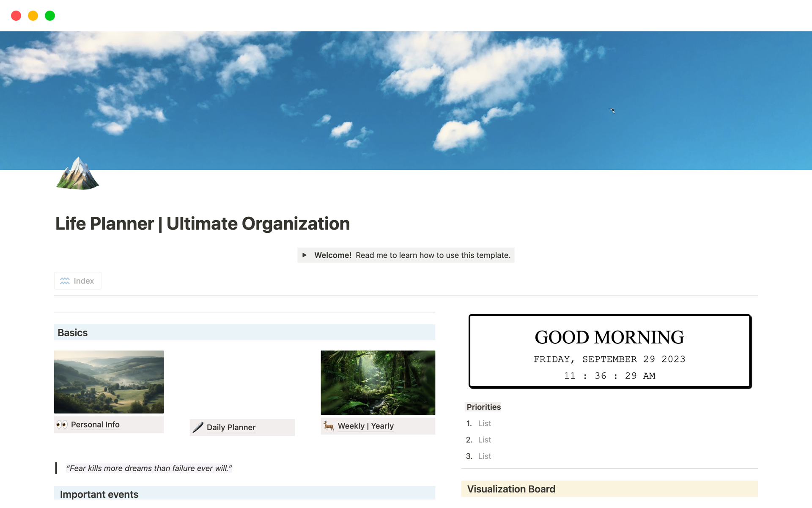This screenshot has height=508, width=812.
Task: Click the deer icon beside Weekly | Yearly
Action: (x=329, y=426)
